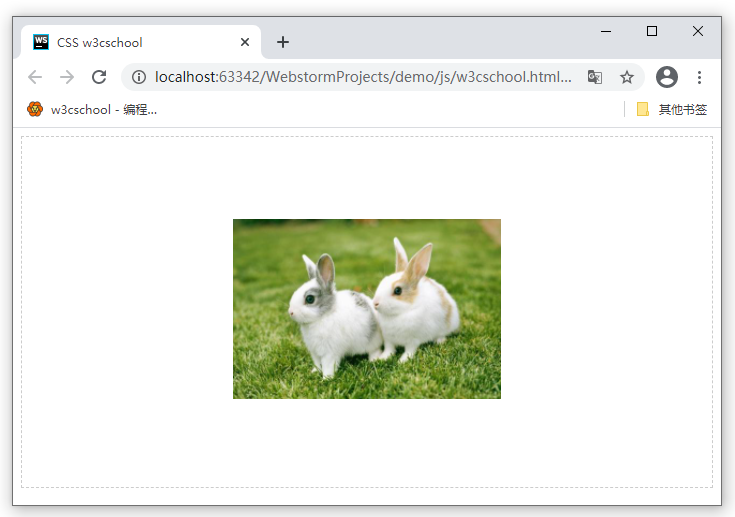
Task: Expand the 其他书签 bookmarks folder
Action: pos(672,109)
